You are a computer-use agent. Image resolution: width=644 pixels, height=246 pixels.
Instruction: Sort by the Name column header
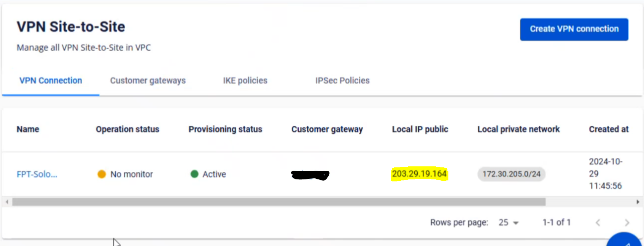[28, 129]
